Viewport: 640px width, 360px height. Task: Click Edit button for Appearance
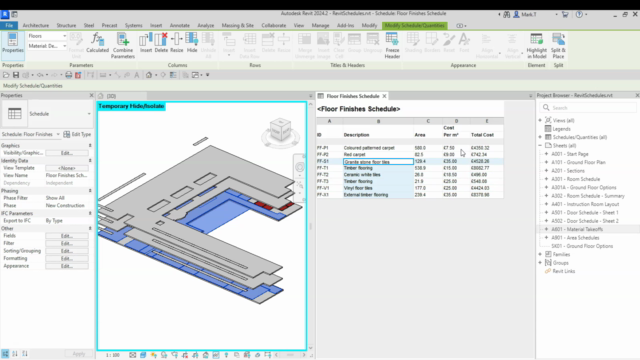coord(67,266)
